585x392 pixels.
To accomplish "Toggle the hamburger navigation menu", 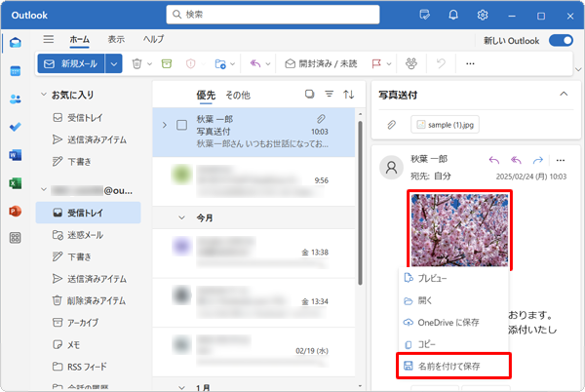I will pos(49,39).
